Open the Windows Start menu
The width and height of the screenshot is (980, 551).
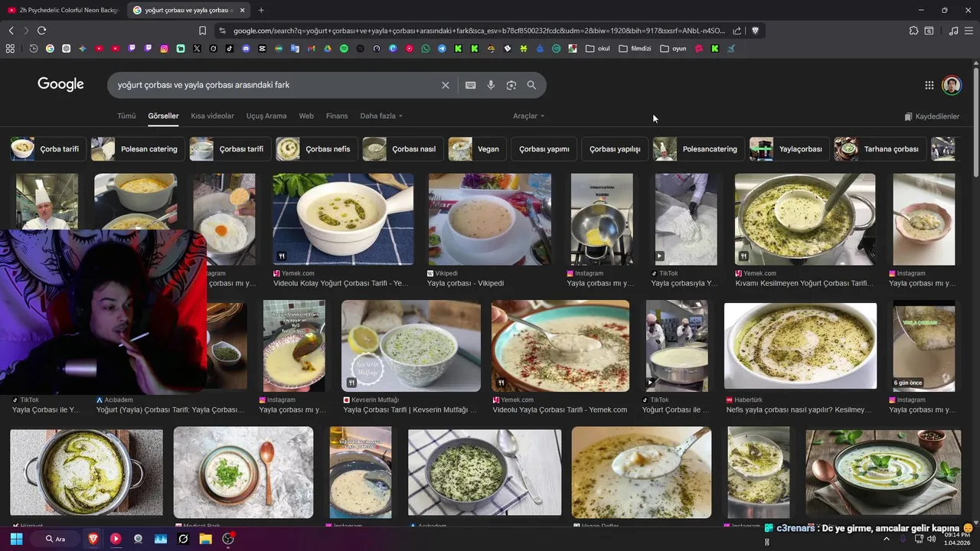pyautogui.click(x=16, y=539)
